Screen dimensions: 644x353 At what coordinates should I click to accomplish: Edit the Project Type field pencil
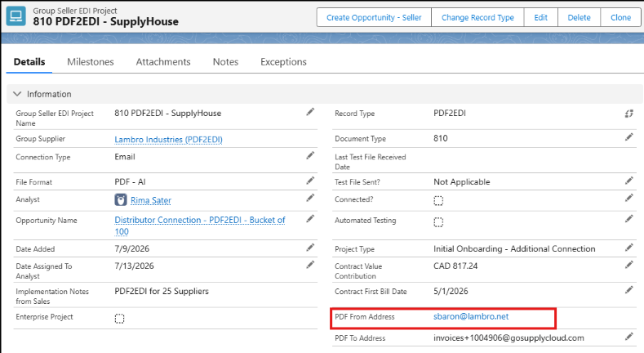coord(629,248)
